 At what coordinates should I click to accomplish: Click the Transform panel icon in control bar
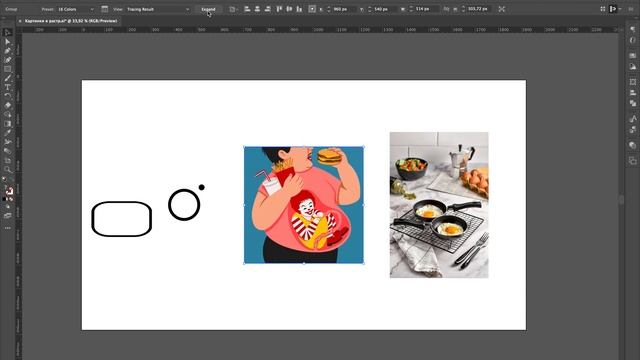pos(502,9)
